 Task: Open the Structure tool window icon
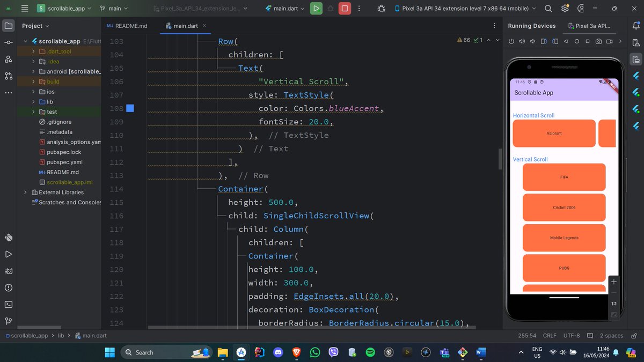tap(8, 59)
